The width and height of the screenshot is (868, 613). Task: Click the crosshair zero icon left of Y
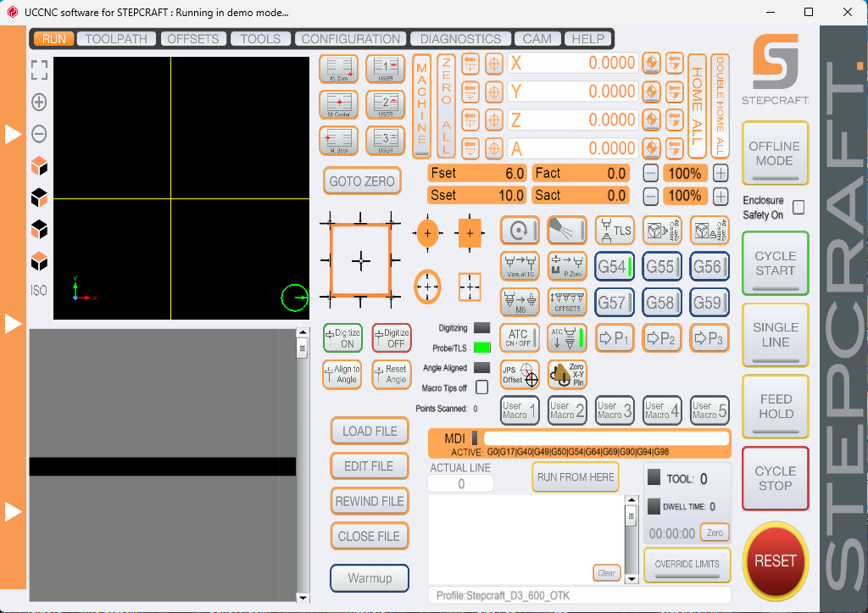(x=494, y=92)
